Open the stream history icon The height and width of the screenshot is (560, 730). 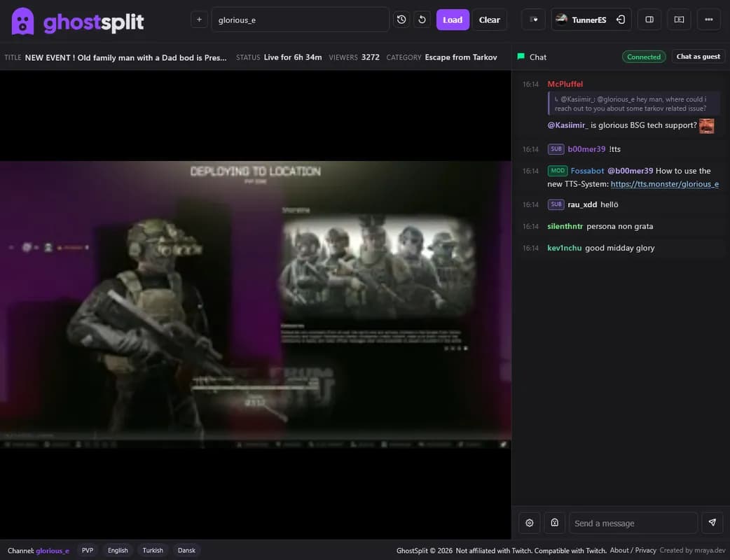(401, 20)
